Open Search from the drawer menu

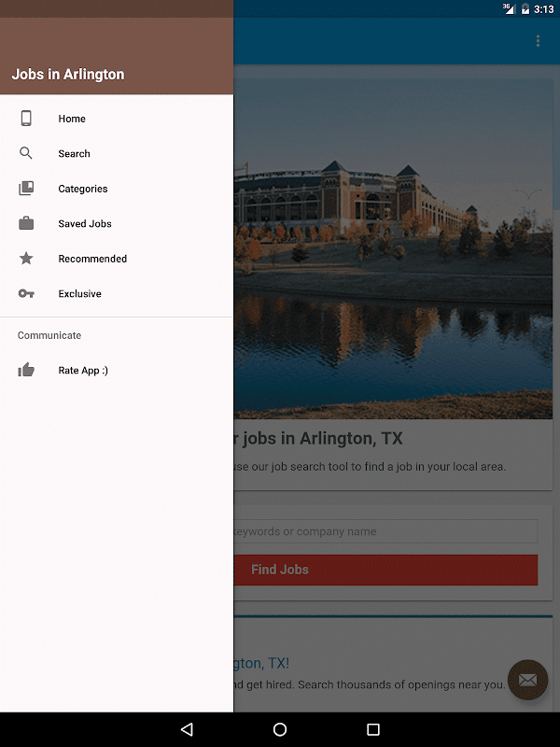[117, 153]
